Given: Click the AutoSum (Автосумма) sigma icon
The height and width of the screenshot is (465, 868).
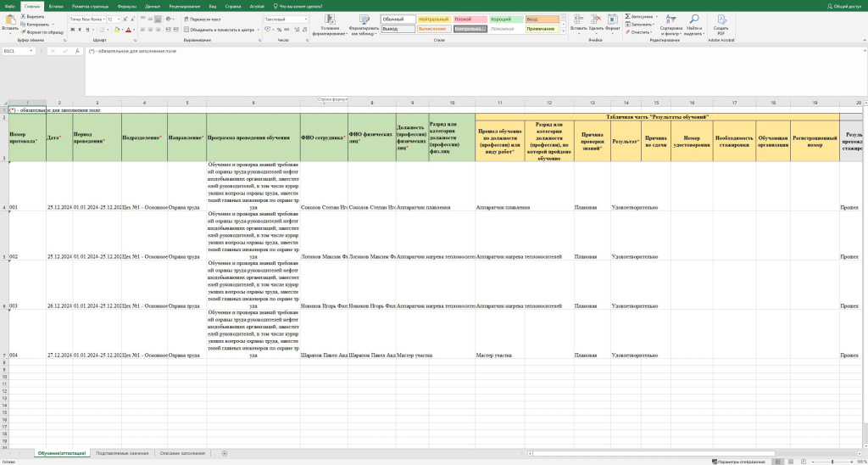Looking at the screenshot, I should [x=628, y=17].
